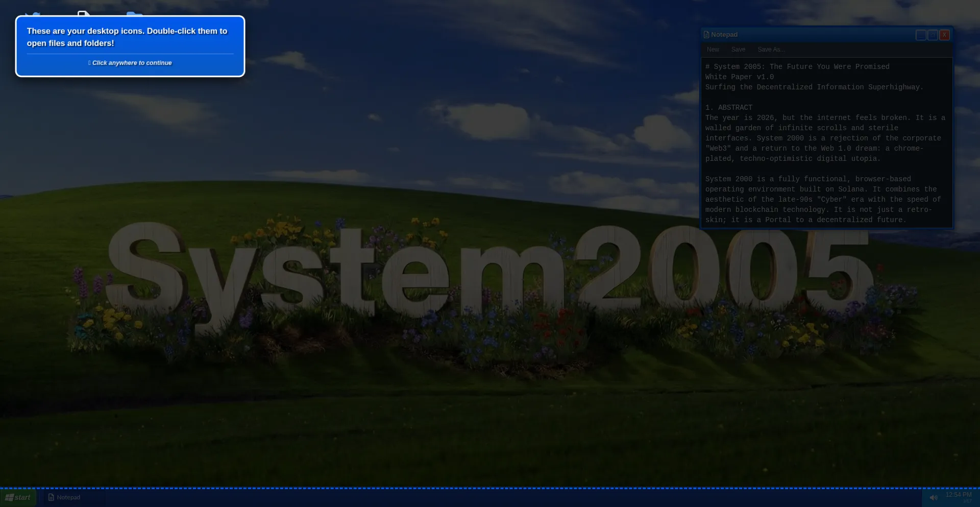Click anywhere to dismiss the desktop icons tip
The width and height of the screenshot is (980, 507).
130,62
